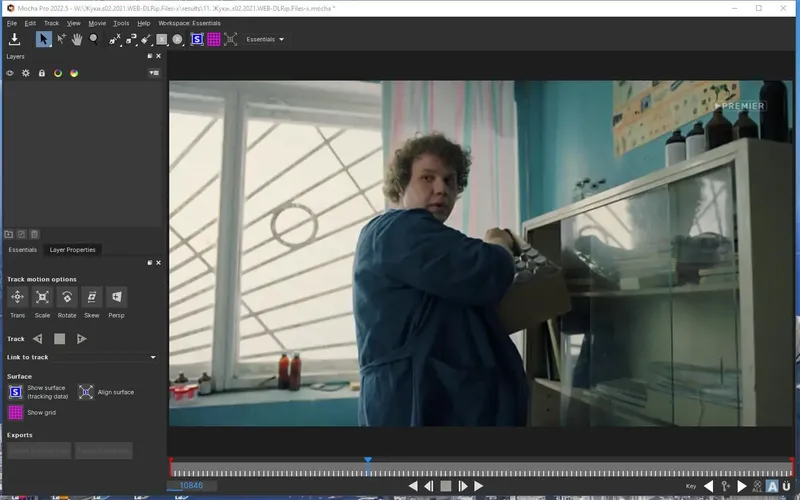
Task: Open the Essentials workspace dropdown
Action: [x=265, y=39]
